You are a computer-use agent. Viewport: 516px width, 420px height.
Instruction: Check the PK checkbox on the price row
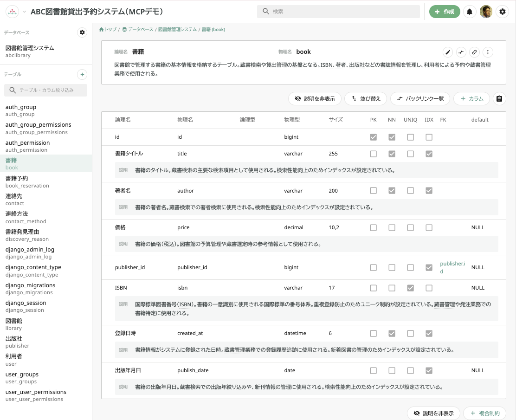pyautogui.click(x=373, y=227)
